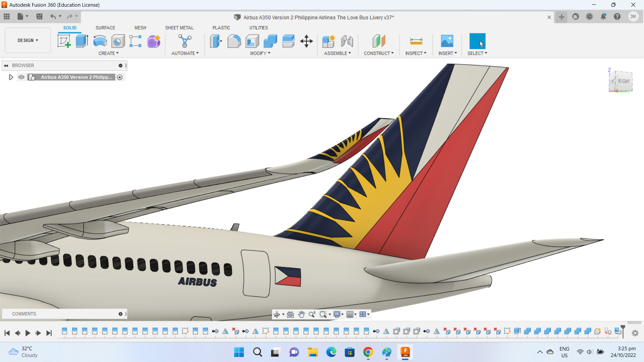
Task: Click the Insert image icon
Action: point(447,41)
